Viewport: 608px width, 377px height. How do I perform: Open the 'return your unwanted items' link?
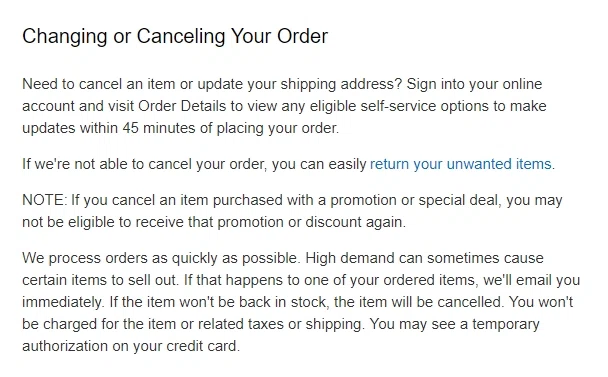tap(461, 164)
